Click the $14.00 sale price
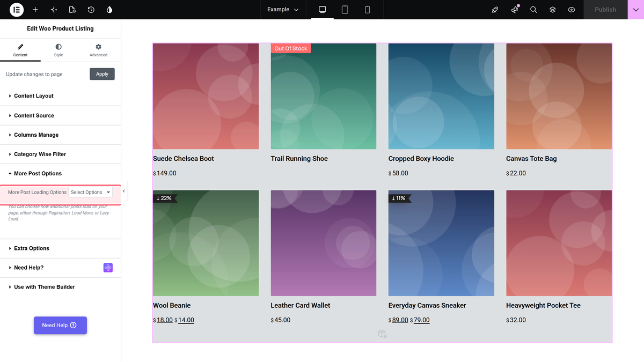 tap(185, 320)
